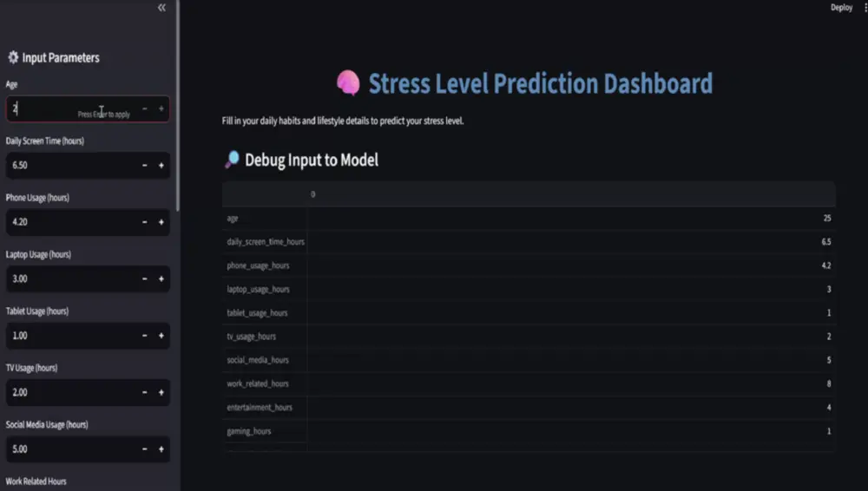Viewport: 868px width, 491px height.
Task: Decrease Tablet Usage hours
Action: click(x=144, y=336)
